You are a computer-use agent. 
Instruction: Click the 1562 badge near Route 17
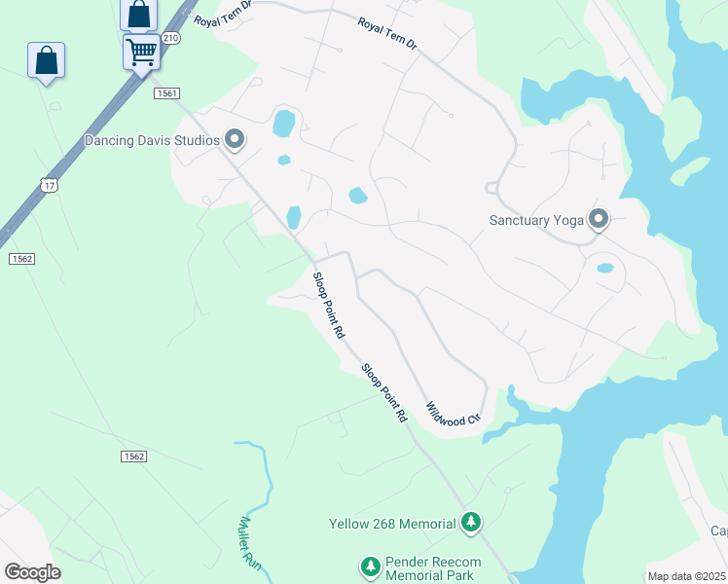pyautogui.click(x=21, y=259)
